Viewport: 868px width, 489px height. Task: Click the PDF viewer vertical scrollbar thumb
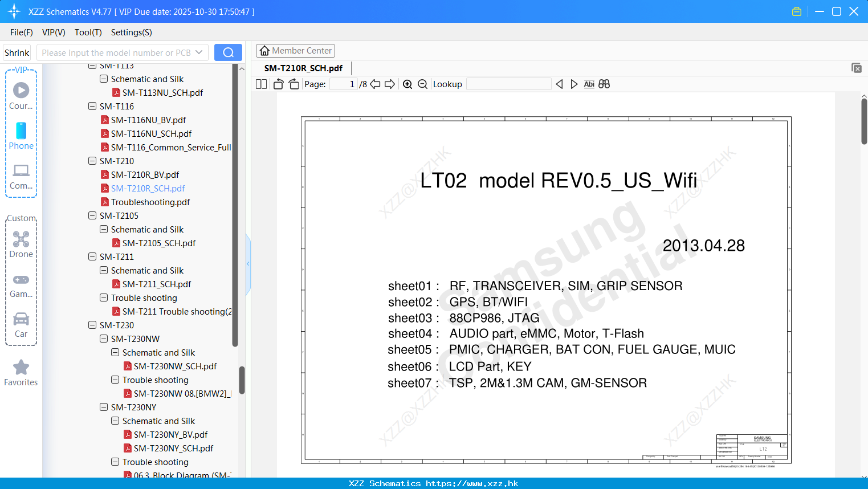864,121
